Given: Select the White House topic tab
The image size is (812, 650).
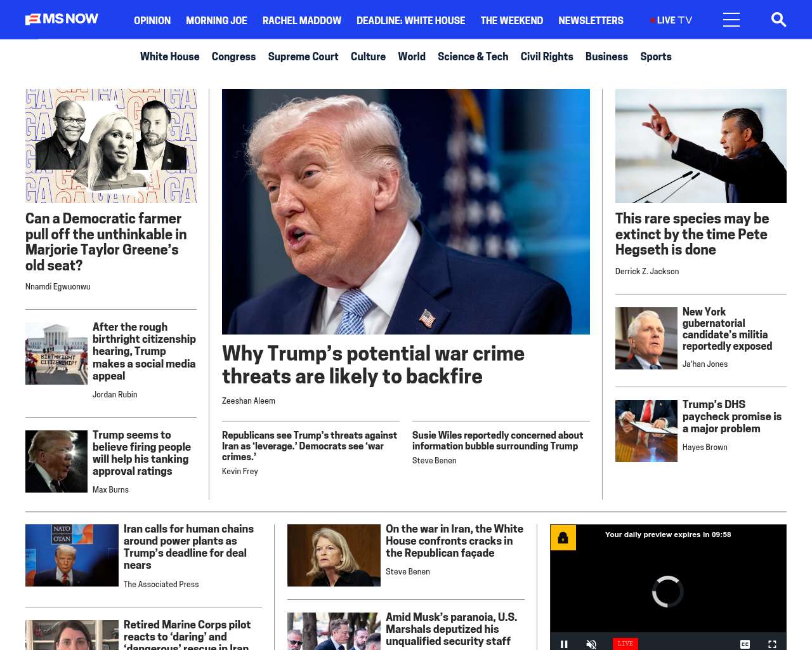Looking at the screenshot, I should (x=169, y=56).
